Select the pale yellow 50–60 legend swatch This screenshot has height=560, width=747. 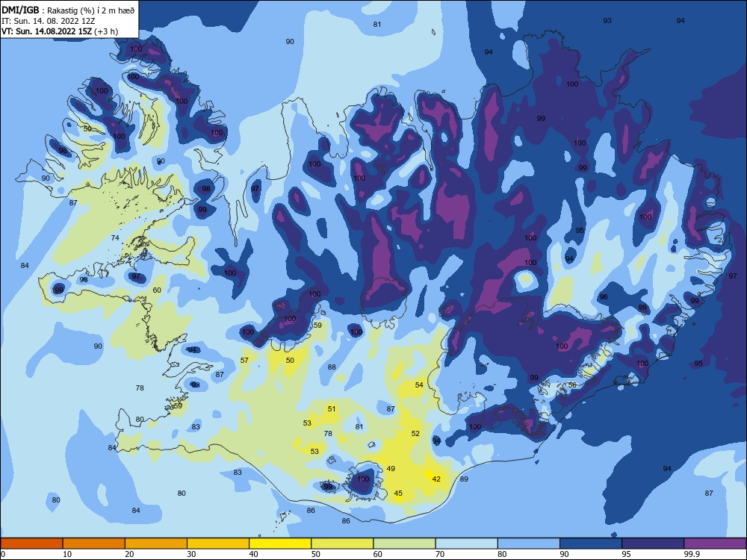(x=342, y=544)
